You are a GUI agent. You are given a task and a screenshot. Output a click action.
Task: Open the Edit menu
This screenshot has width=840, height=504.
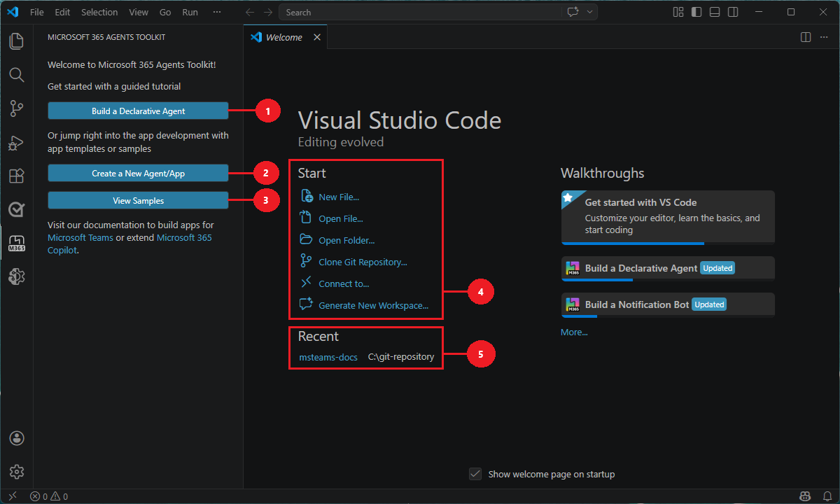point(62,12)
